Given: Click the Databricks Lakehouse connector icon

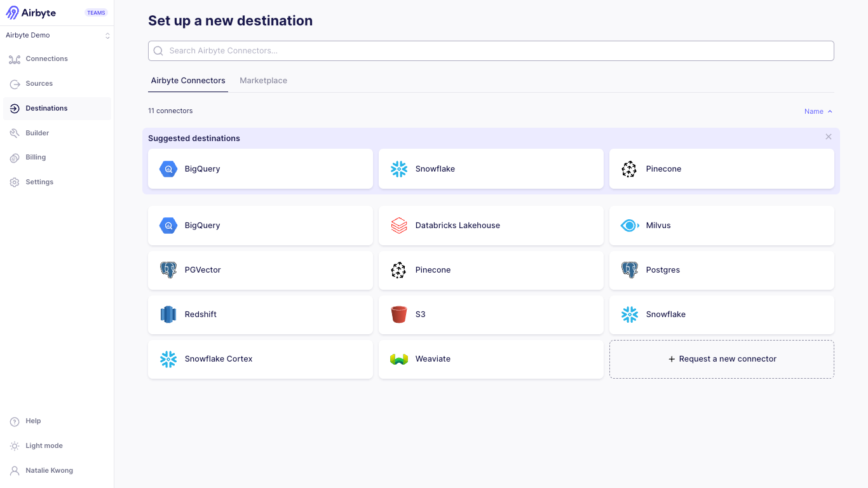Looking at the screenshot, I should 398,226.
